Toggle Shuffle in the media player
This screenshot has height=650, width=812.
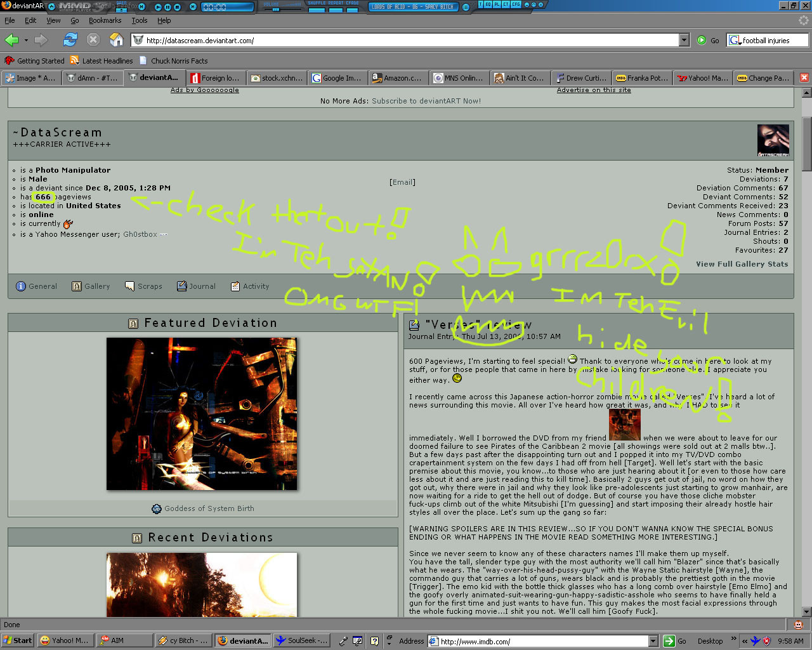tap(316, 9)
